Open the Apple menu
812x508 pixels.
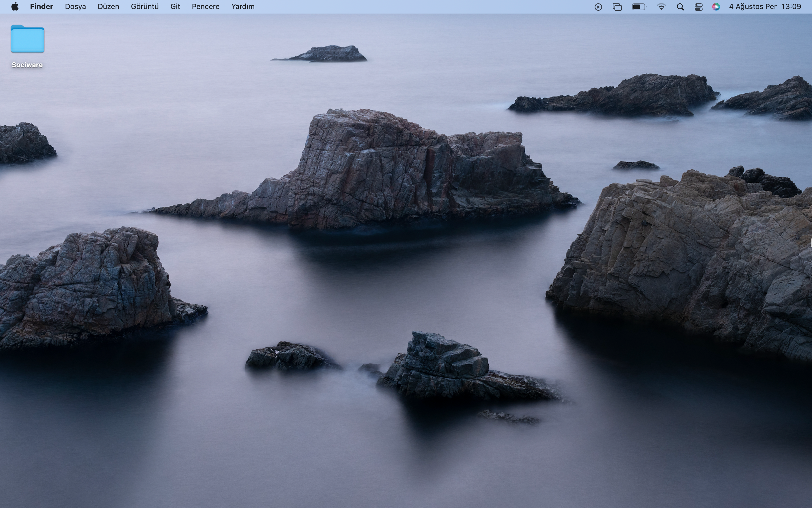click(15, 6)
